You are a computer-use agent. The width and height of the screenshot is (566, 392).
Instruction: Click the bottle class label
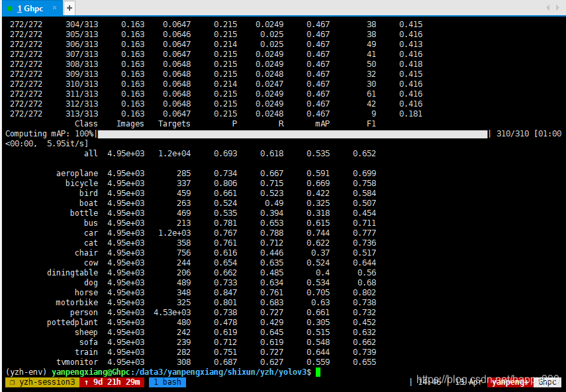point(84,213)
